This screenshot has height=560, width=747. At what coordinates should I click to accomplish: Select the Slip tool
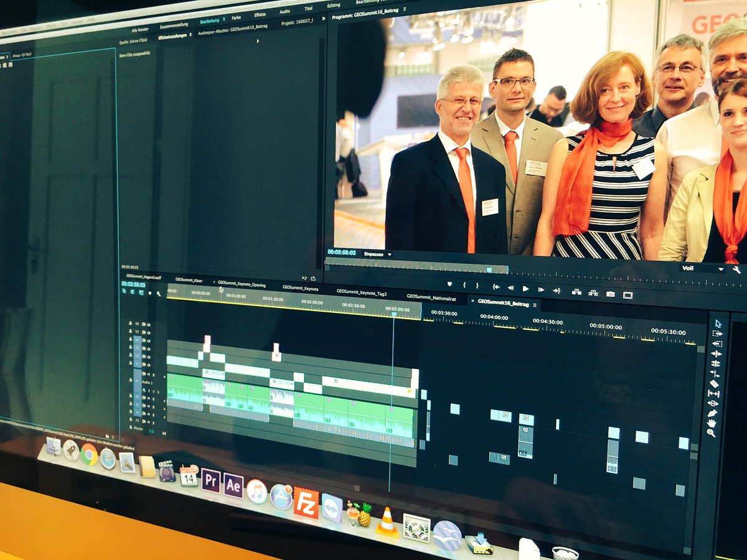[714, 393]
